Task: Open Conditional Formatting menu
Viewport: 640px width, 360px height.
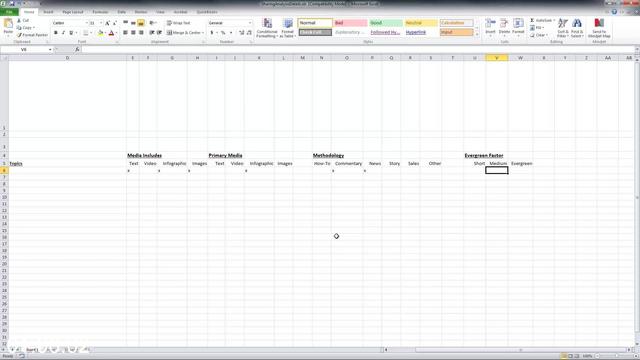Action: [x=267, y=28]
